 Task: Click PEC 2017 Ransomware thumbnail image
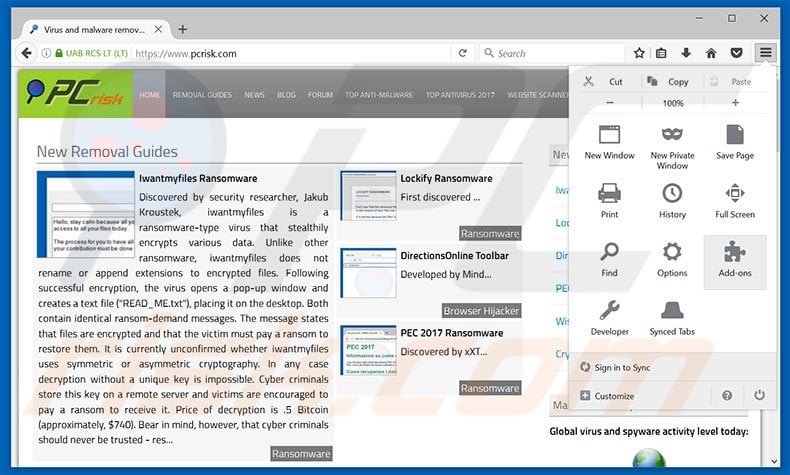(x=368, y=350)
